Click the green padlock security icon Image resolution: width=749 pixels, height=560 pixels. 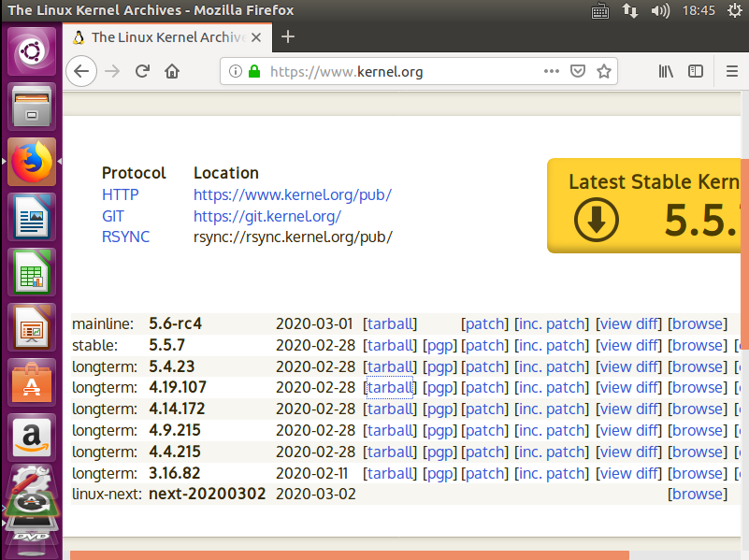(254, 72)
